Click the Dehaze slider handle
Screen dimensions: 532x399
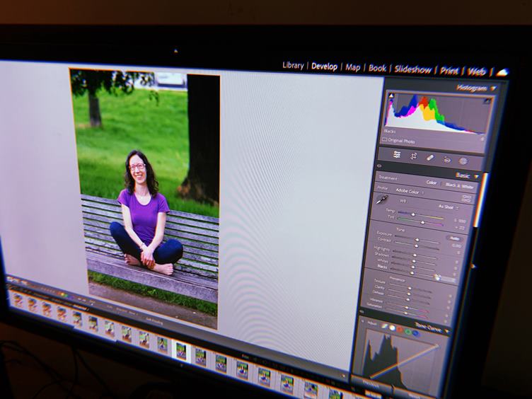[408, 299]
